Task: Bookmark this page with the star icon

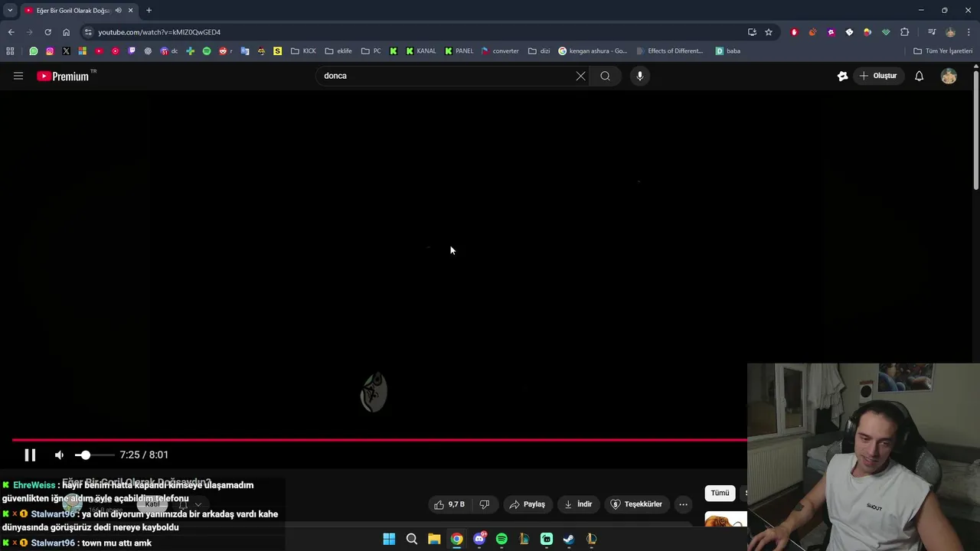Action: (x=769, y=32)
